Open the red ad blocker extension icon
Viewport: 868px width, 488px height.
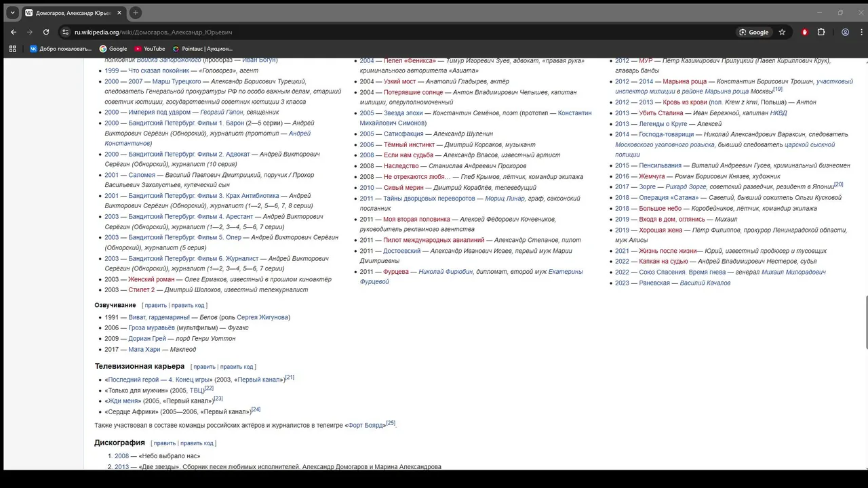click(x=805, y=32)
